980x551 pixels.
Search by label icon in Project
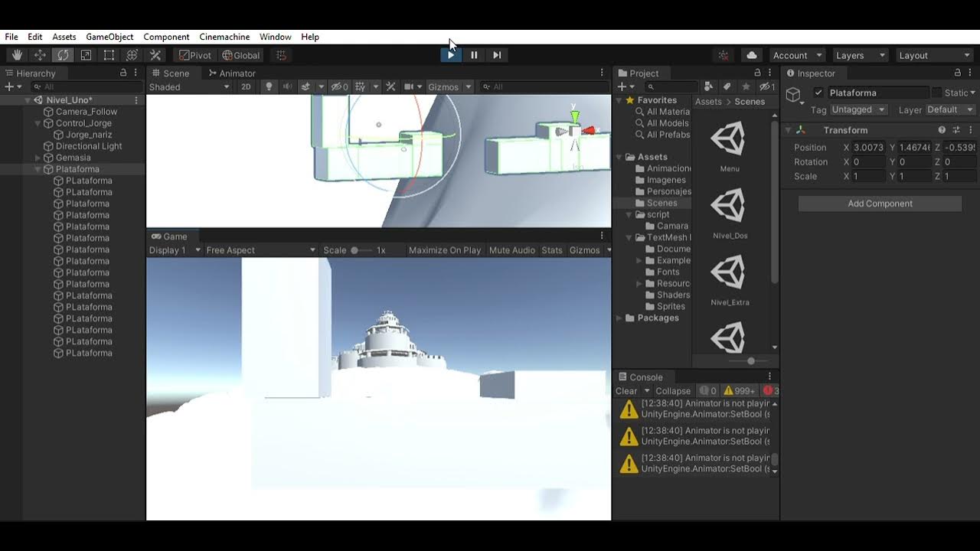click(x=727, y=86)
